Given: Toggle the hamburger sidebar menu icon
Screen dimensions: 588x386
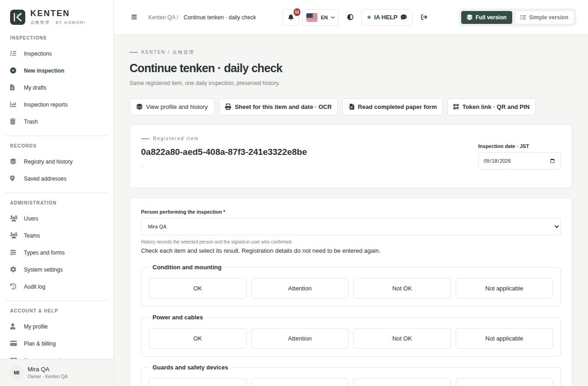Looking at the screenshot, I should pyautogui.click(x=134, y=17).
